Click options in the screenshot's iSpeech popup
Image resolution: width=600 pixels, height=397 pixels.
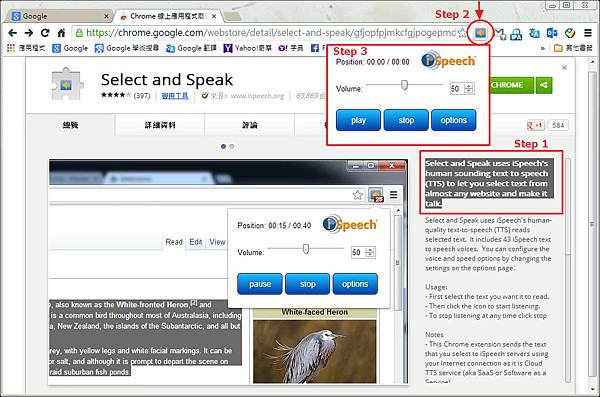pos(355,284)
